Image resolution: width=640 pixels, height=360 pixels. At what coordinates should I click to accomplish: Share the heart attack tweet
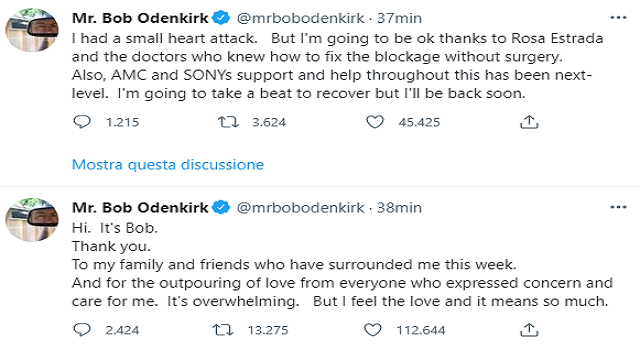529,122
